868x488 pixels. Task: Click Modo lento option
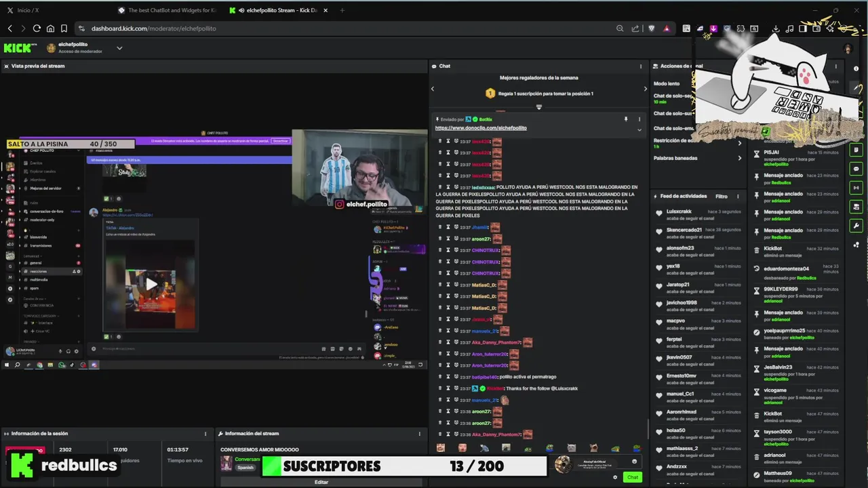(667, 83)
